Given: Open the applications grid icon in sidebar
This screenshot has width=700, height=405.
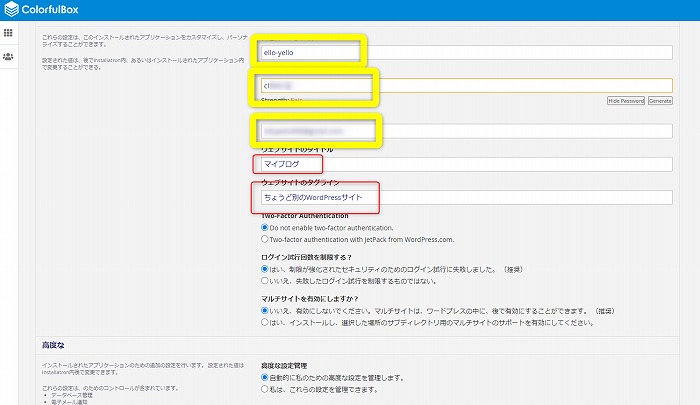Looking at the screenshot, I should [8, 34].
